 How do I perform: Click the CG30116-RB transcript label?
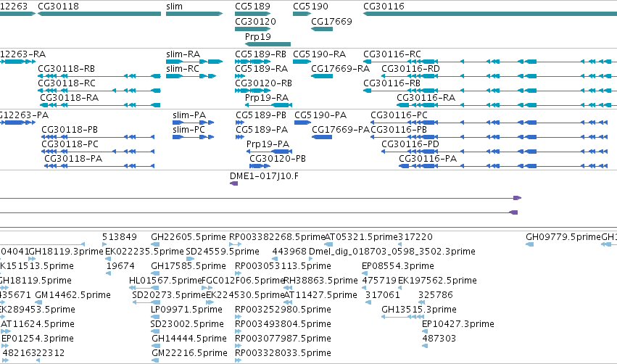(392, 83)
